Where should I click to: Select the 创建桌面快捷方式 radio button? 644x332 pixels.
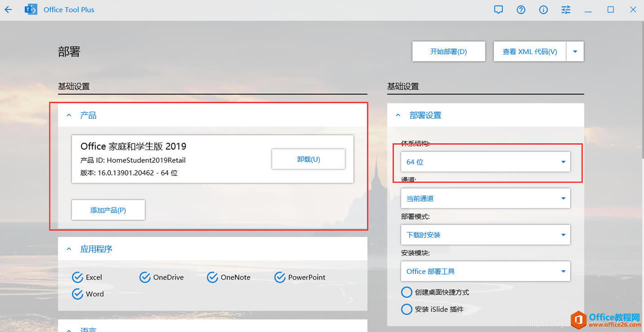pos(407,292)
